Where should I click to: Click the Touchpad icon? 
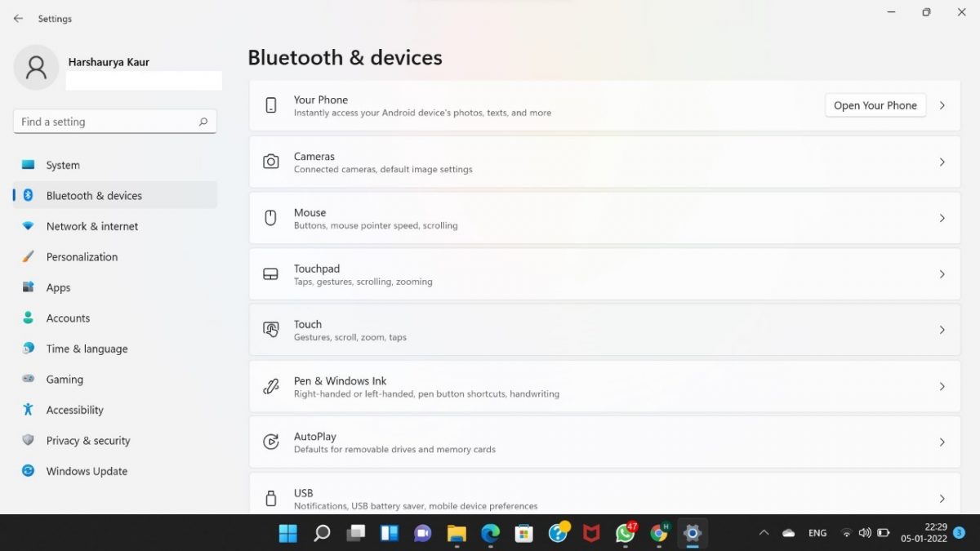point(271,274)
